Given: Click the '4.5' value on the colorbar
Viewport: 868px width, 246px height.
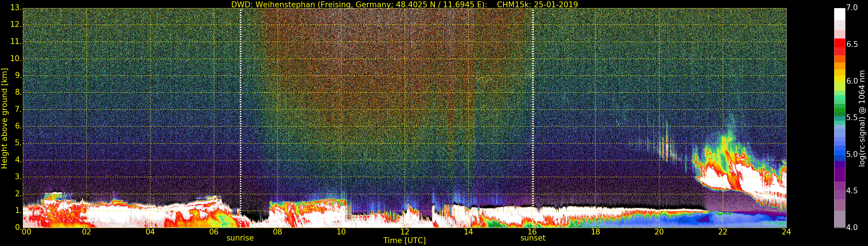Looking at the screenshot, I should (x=852, y=191).
